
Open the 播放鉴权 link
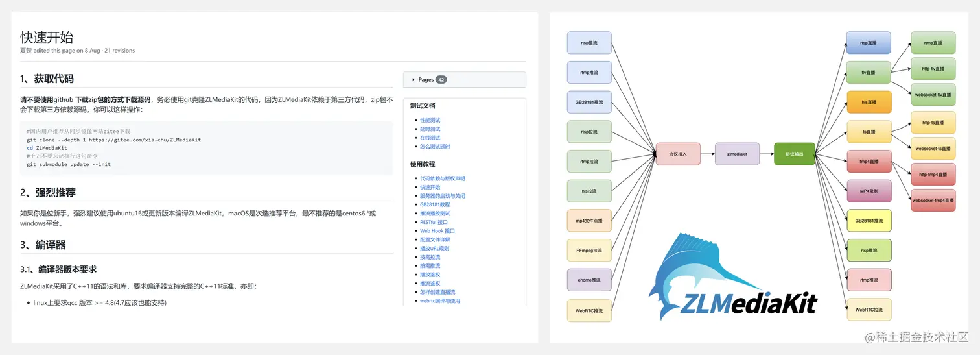(x=430, y=275)
